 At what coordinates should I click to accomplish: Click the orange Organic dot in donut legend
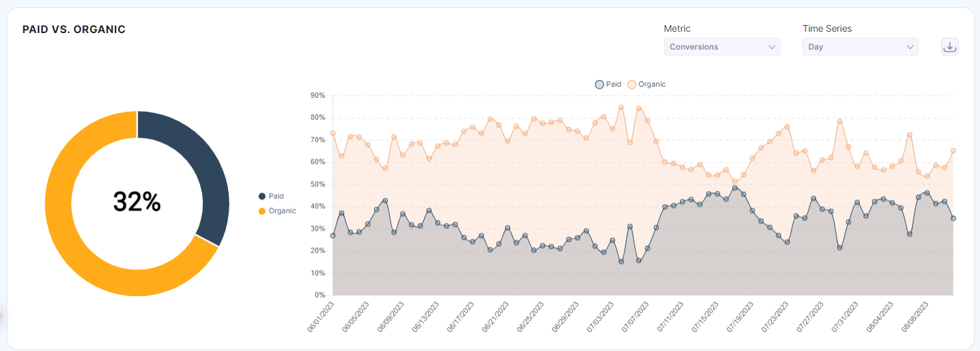(x=262, y=211)
